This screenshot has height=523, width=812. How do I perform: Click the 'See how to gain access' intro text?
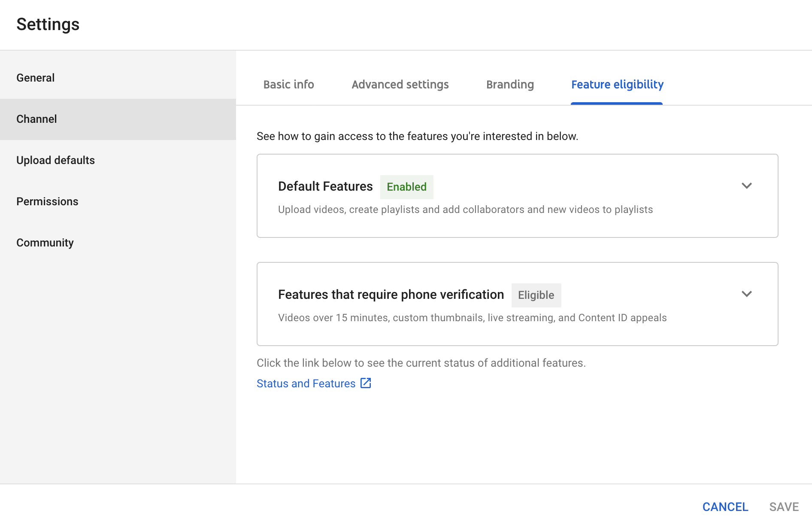tap(417, 136)
